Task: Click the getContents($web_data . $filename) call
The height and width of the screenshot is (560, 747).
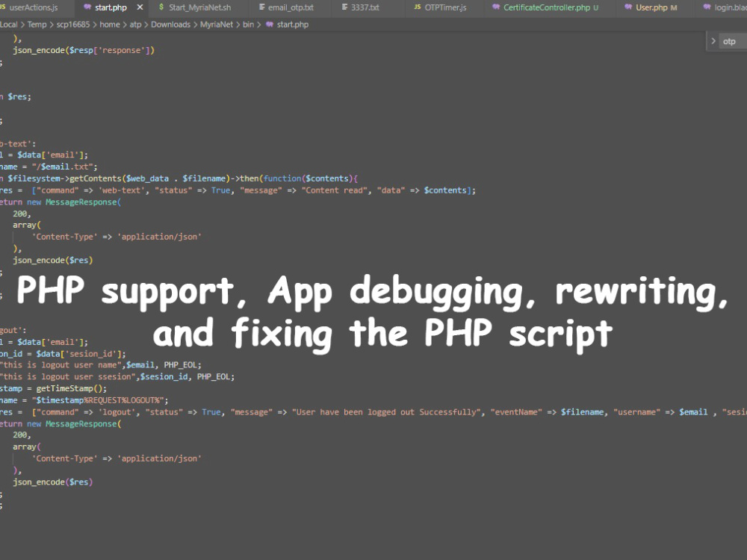Action: pyautogui.click(x=150, y=178)
